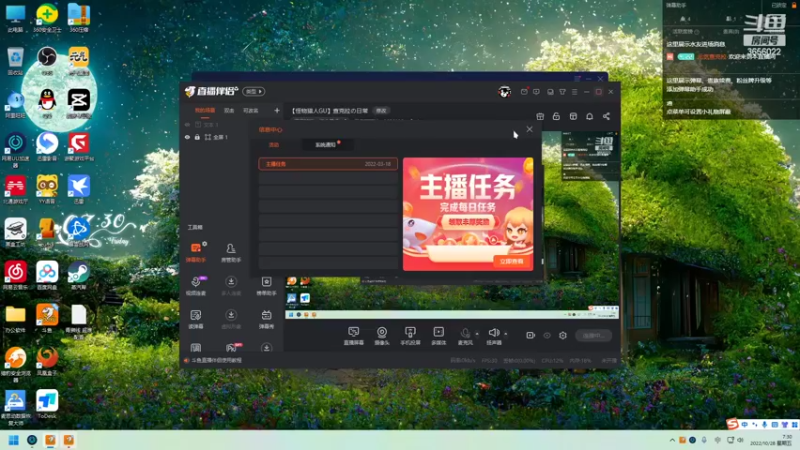
Task: Close the 消息中心 dialog
Action: click(x=530, y=129)
